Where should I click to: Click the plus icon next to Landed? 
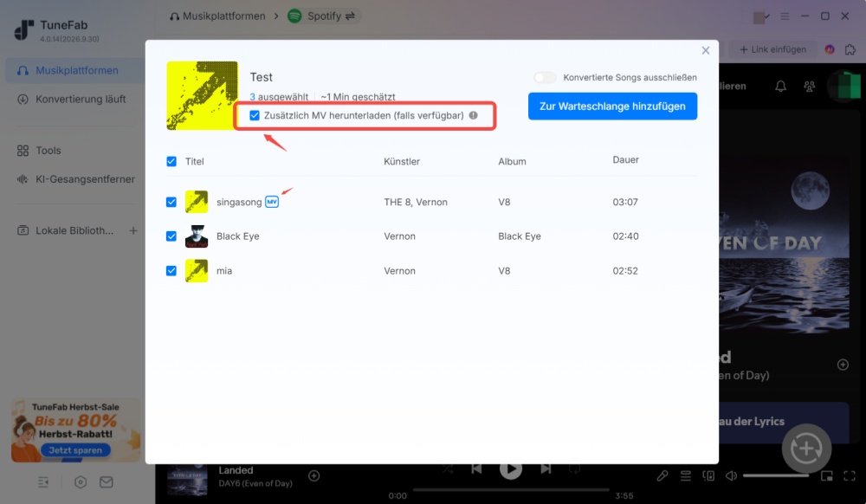(313, 475)
